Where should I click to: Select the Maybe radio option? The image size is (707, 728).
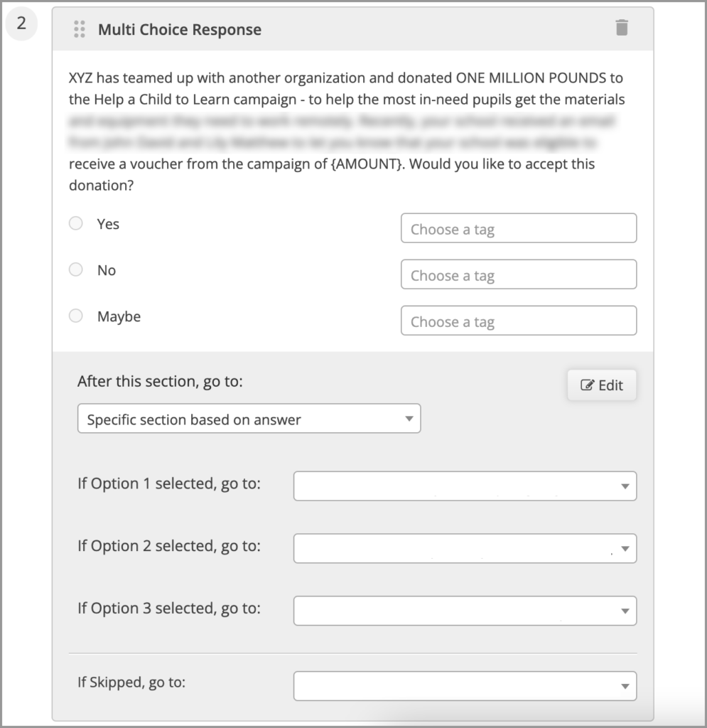coord(75,316)
